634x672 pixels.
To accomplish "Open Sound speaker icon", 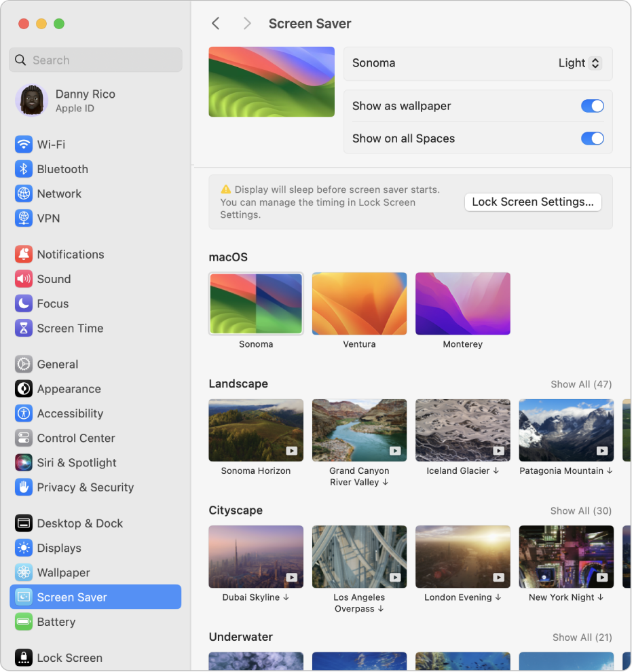I will pyautogui.click(x=24, y=279).
